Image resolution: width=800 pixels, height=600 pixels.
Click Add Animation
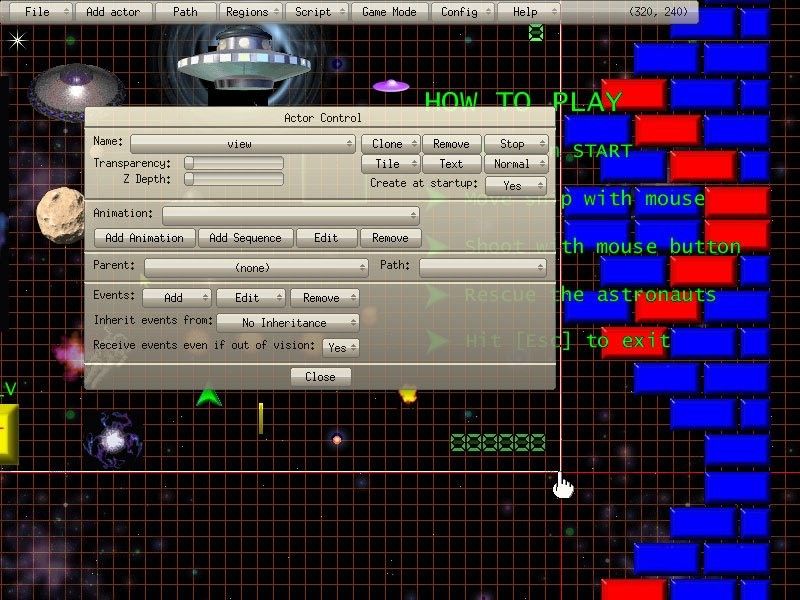click(x=143, y=238)
